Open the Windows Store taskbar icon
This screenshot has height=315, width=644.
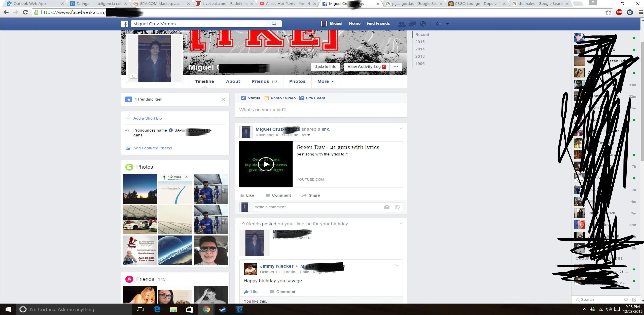click(x=189, y=309)
